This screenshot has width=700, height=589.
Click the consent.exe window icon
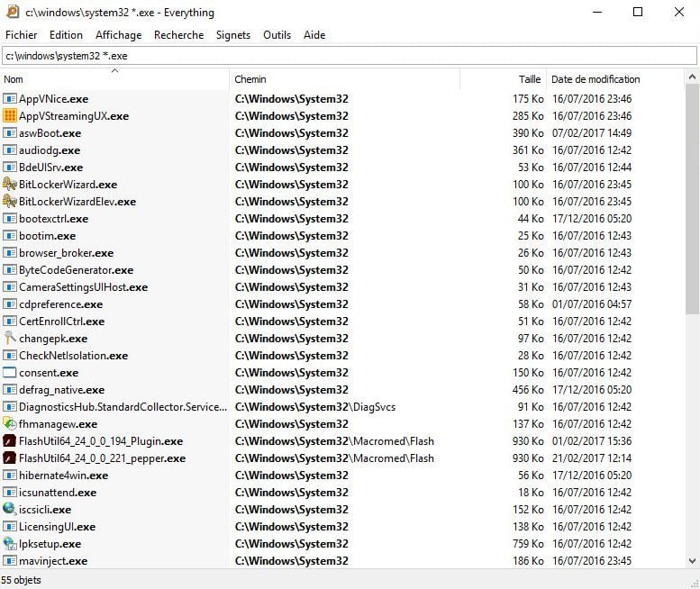(x=10, y=373)
